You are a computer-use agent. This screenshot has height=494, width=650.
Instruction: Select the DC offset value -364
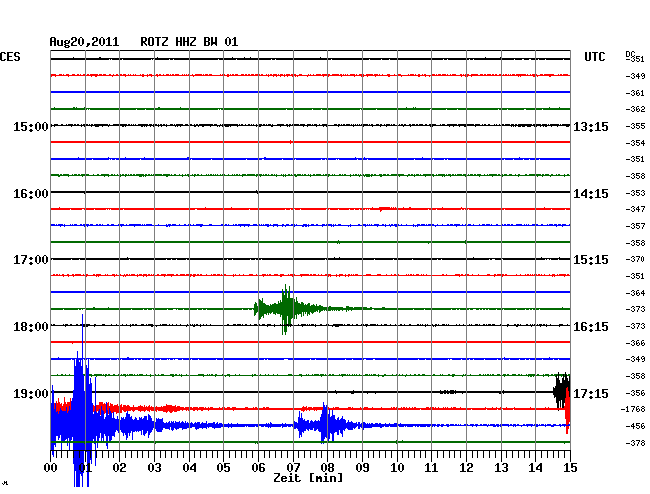click(635, 293)
